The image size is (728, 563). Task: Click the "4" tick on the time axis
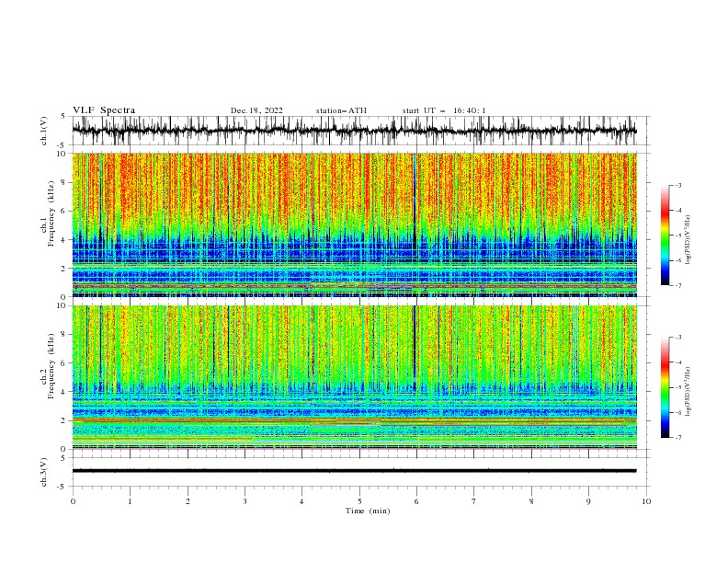coord(301,501)
